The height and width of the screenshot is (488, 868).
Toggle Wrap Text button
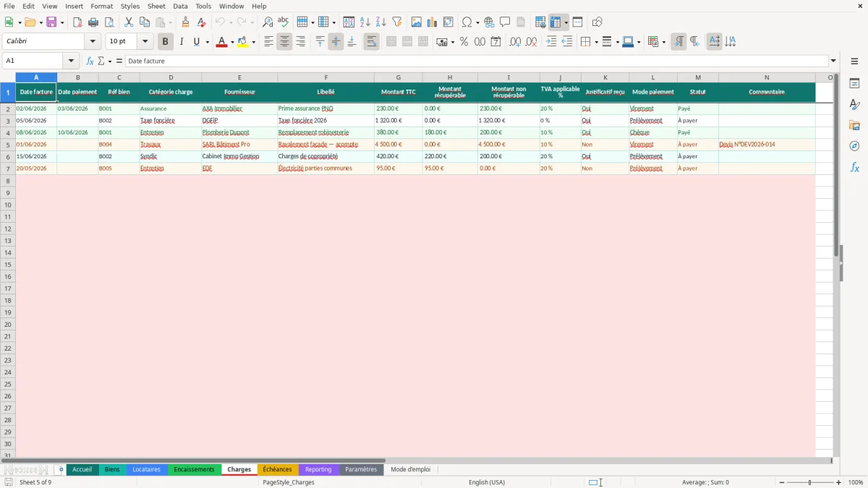tap(371, 42)
